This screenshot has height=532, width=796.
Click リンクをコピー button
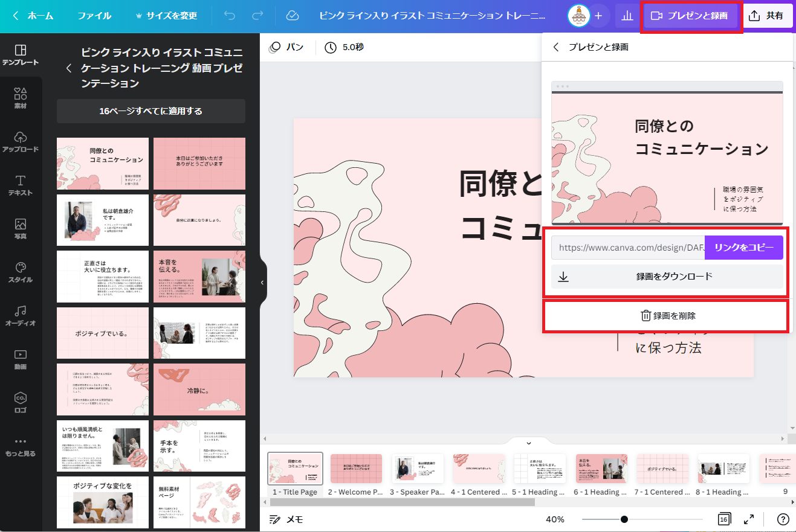tap(744, 248)
